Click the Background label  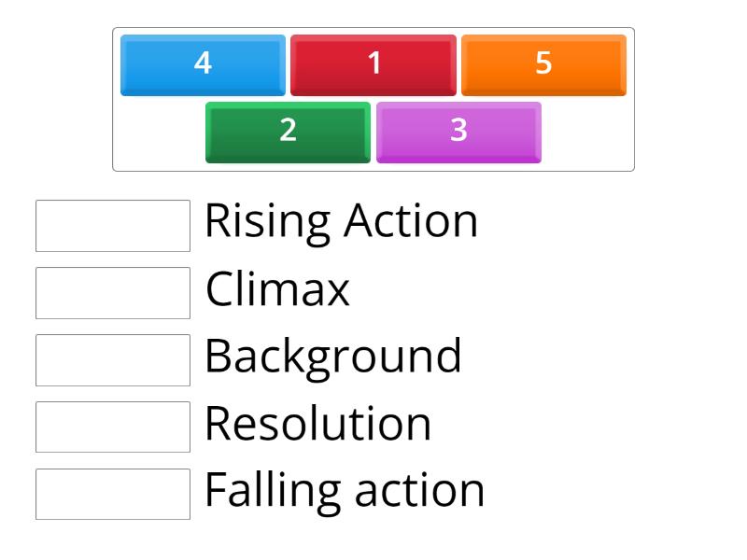(x=334, y=357)
